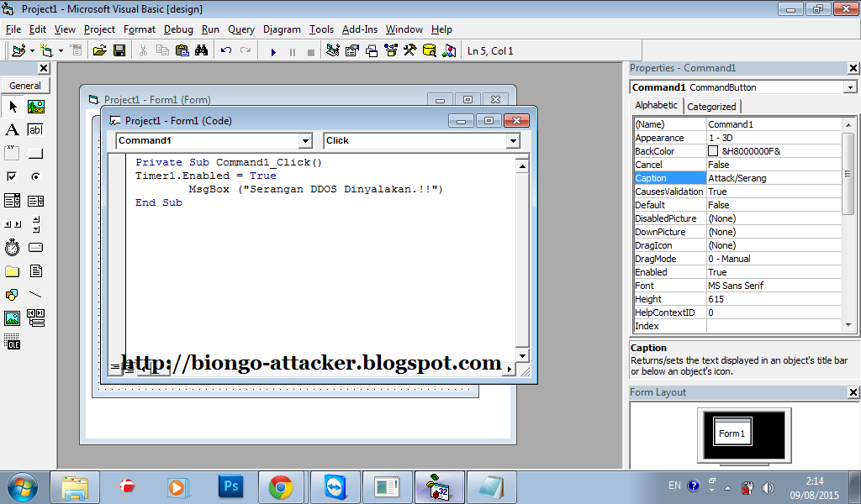The image size is (861, 504).
Task: Click the Undo arrow in the toolbar
Action: pyautogui.click(x=225, y=50)
